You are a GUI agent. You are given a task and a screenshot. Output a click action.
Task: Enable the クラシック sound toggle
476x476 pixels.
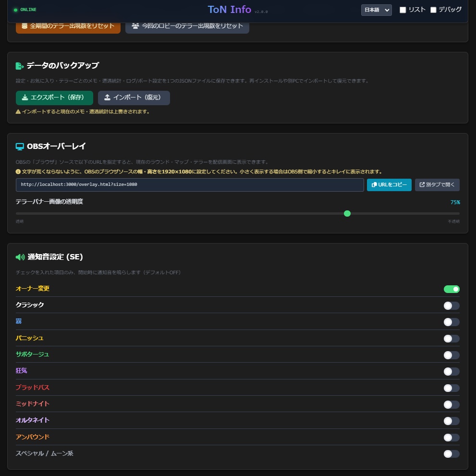tap(452, 305)
